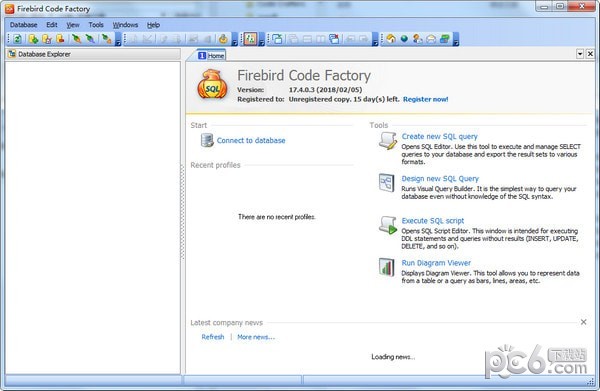Open the Create new SQL query link

pyautogui.click(x=439, y=136)
